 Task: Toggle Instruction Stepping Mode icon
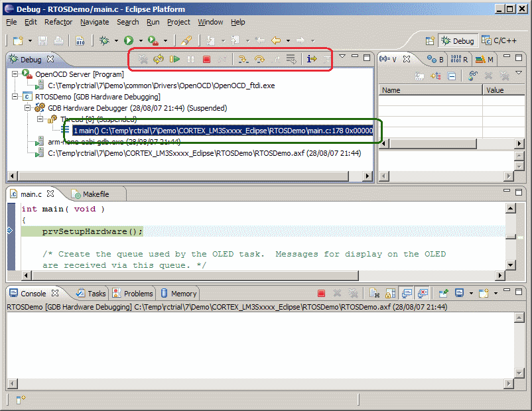click(x=312, y=60)
